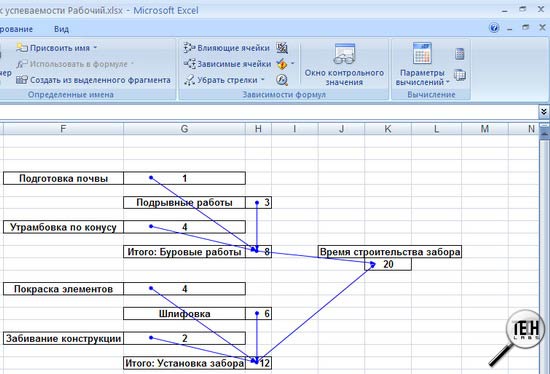
Task: Select cell Шлифовка
Action: coord(185,313)
